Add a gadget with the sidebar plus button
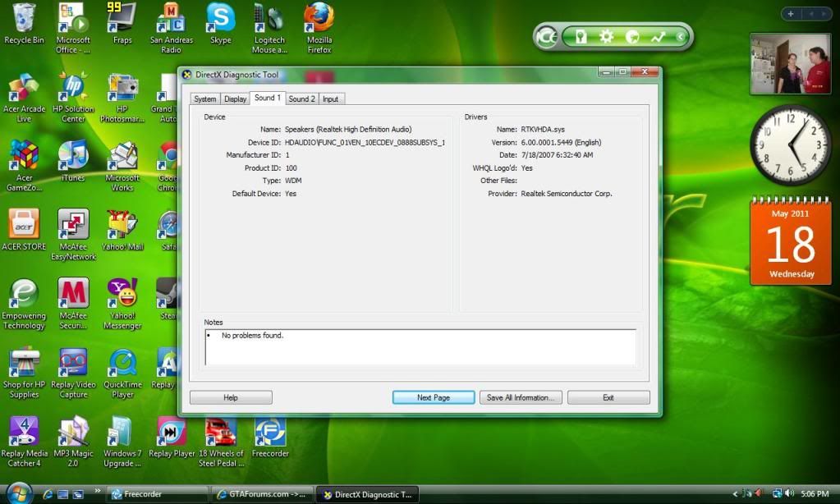The width and height of the screenshot is (840, 504). tap(791, 14)
